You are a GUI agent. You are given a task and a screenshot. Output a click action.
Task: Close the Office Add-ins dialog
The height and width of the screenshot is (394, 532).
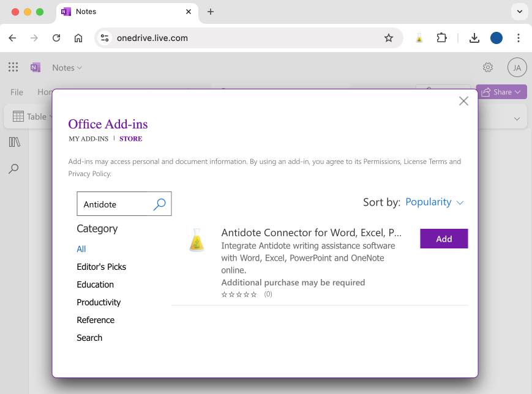point(463,101)
